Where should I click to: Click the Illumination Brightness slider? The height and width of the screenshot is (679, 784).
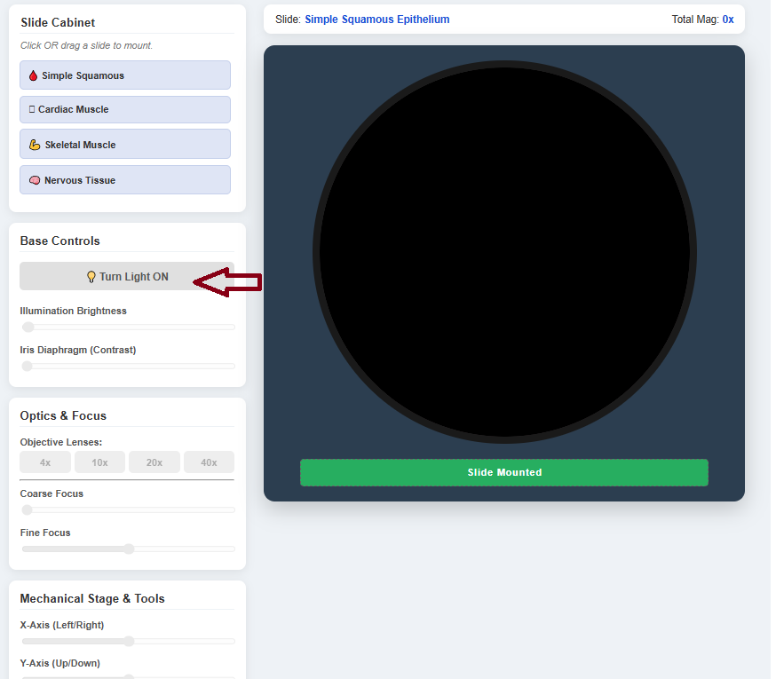point(128,328)
